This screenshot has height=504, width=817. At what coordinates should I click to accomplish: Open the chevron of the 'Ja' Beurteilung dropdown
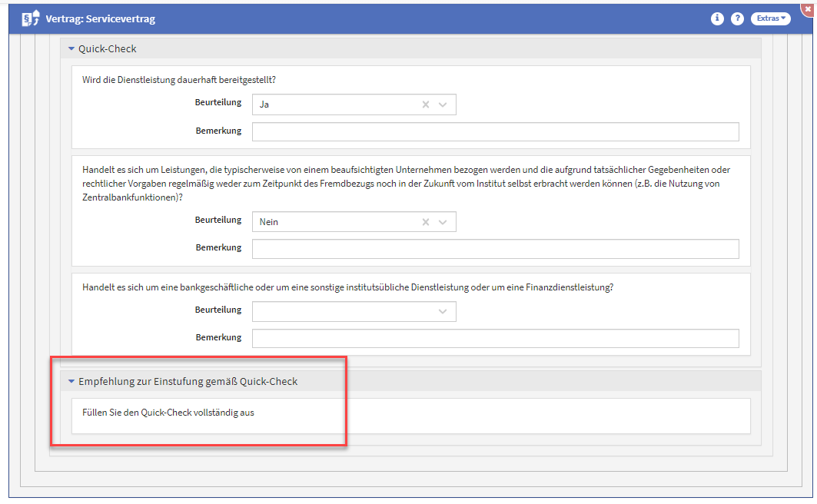(x=443, y=104)
